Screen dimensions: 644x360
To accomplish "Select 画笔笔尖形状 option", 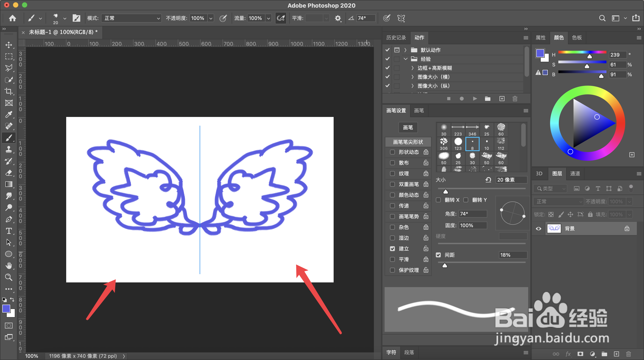I will coord(408,142).
